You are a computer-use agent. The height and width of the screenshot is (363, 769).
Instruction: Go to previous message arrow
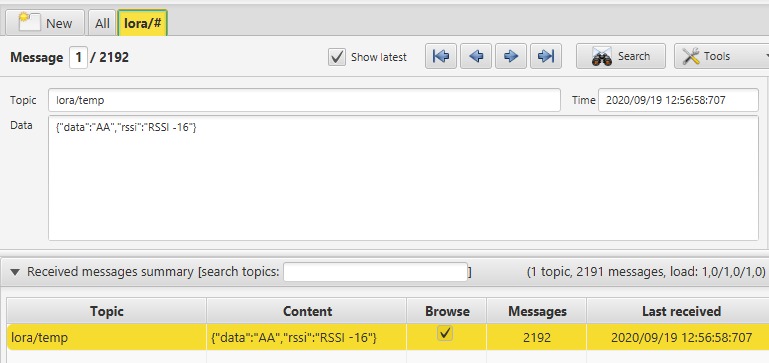[476, 56]
